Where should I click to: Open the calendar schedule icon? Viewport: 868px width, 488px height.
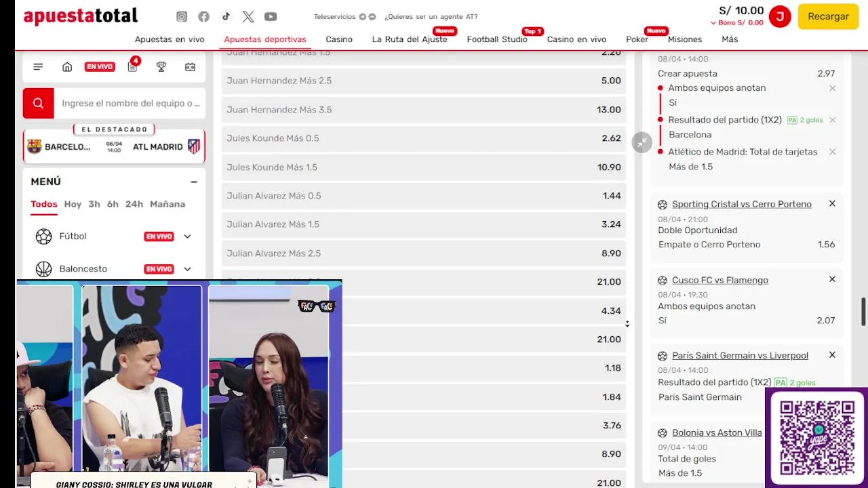[x=190, y=66]
